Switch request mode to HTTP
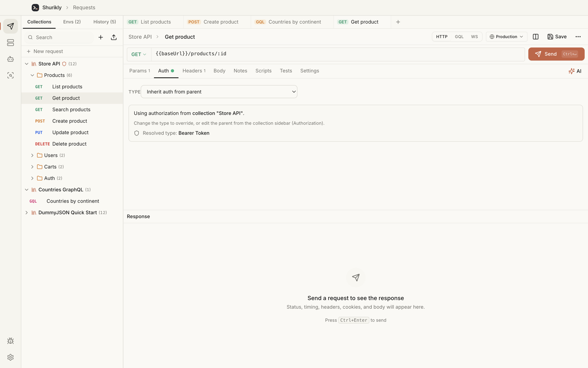588x368 pixels. (441, 37)
